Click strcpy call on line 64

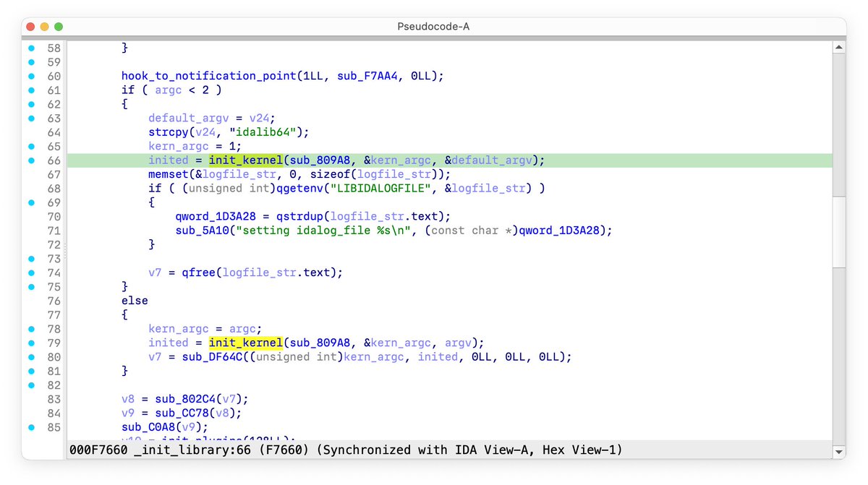pyautogui.click(x=169, y=132)
